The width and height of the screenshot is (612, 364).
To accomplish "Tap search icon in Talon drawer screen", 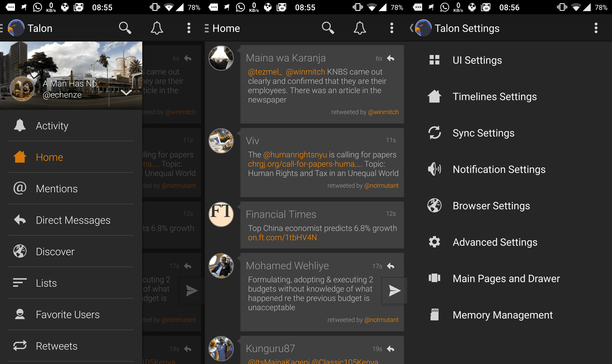I will [x=125, y=28].
